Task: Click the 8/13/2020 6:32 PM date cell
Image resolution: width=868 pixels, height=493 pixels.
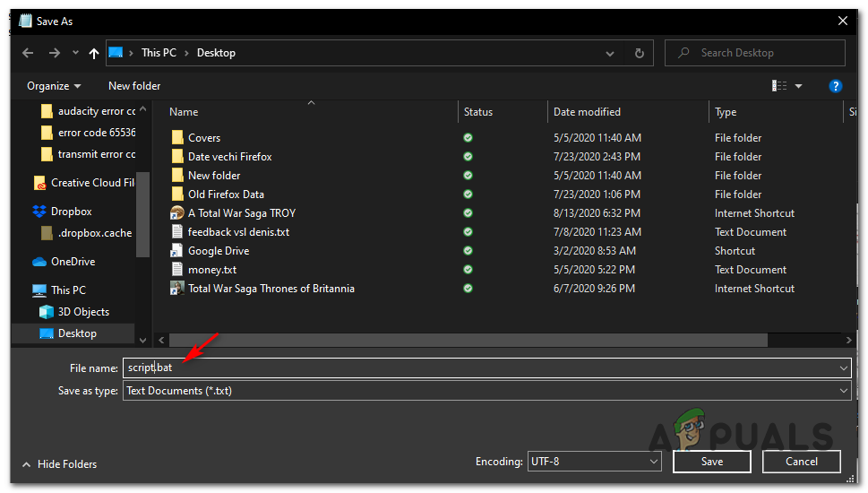Action: 597,213
